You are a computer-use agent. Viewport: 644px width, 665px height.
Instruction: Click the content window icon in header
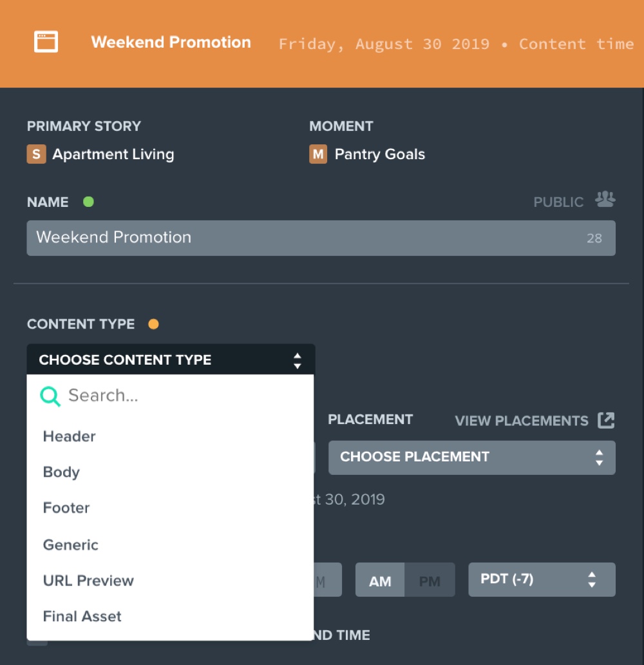pyautogui.click(x=46, y=42)
